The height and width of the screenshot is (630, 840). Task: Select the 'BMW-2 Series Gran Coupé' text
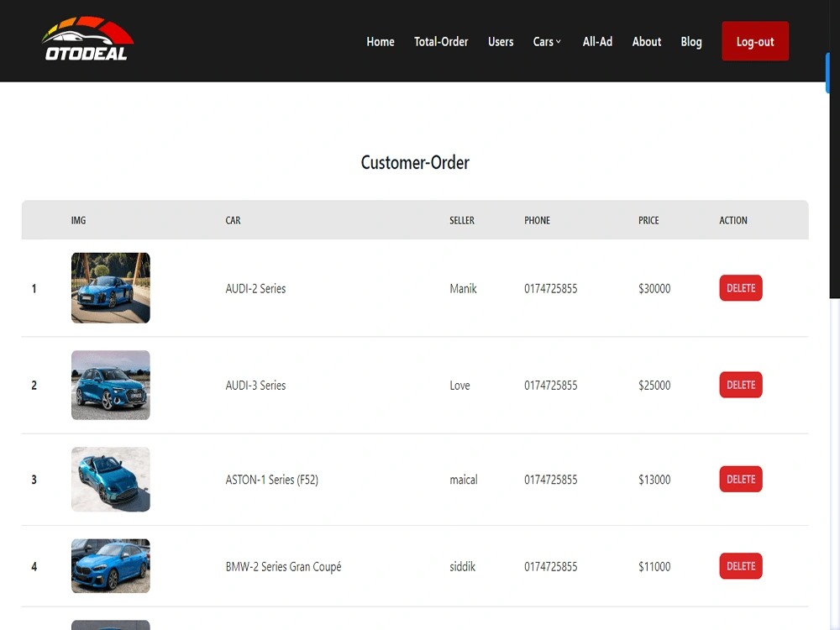tap(283, 567)
